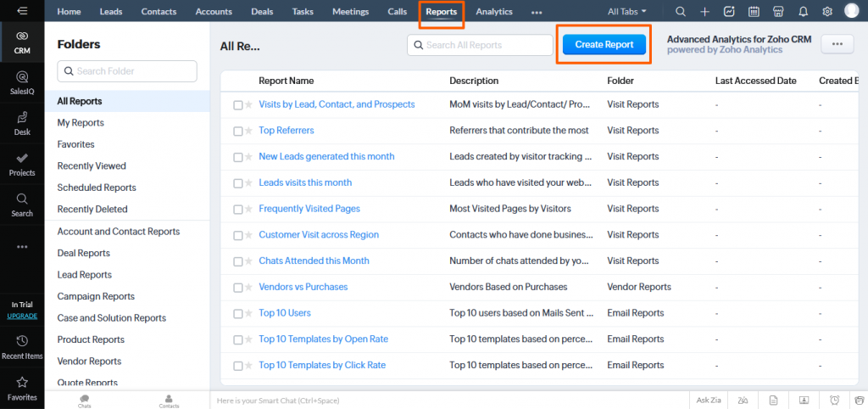Image resolution: width=868 pixels, height=409 pixels.
Task: Tick the Chats Attended this Month checkbox
Action: point(238,261)
